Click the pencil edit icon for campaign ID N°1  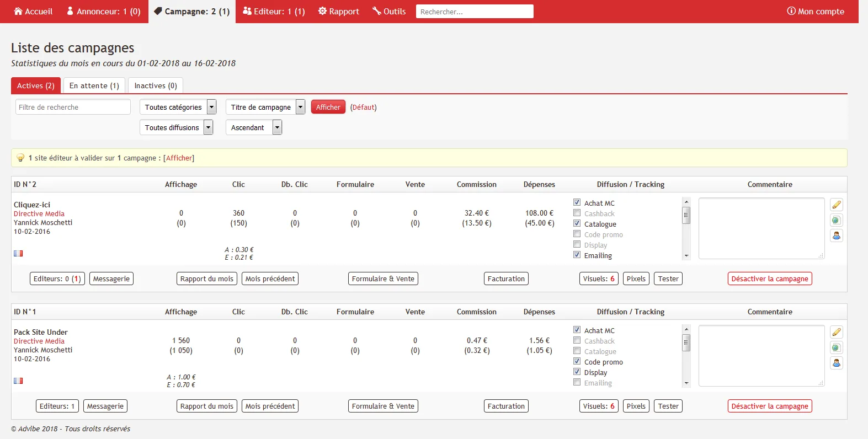[837, 332]
